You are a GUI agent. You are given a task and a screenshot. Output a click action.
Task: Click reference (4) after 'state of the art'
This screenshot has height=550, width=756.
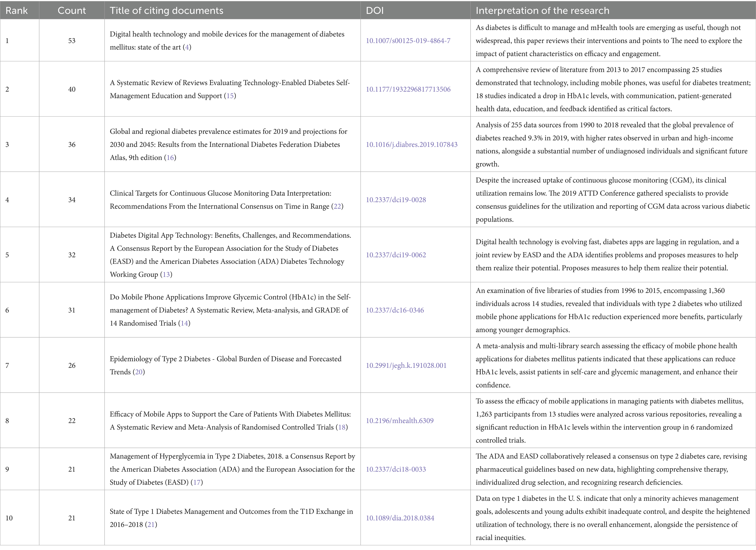pyautogui.click(x=187, y=47)
